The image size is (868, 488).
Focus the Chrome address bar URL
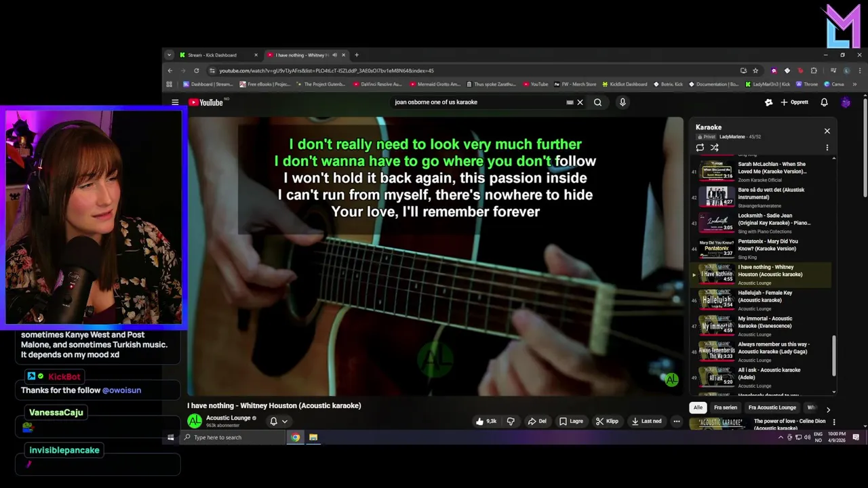(475, 70)
